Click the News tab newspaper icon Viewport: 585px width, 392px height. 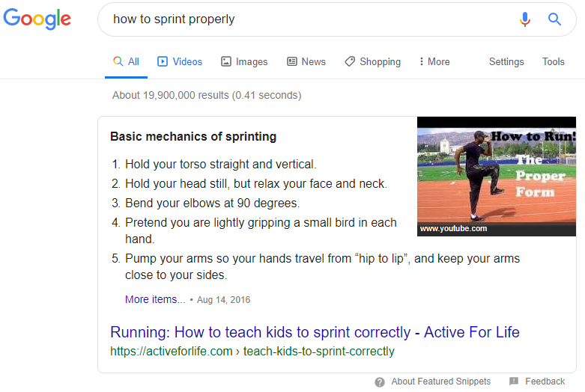292,61
